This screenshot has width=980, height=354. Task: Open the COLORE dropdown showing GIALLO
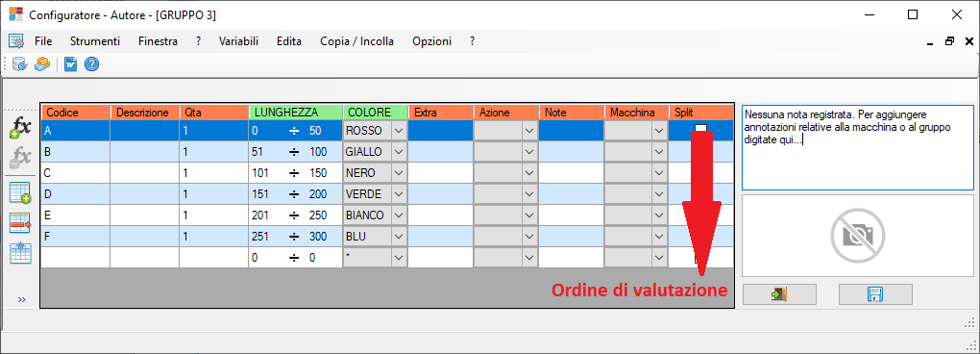pos(400,151)
